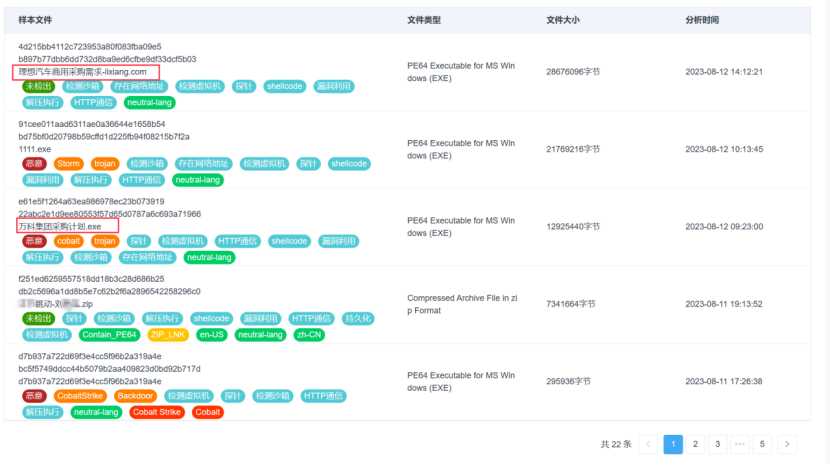Open sample file 1111.exe

click(35, 149)
